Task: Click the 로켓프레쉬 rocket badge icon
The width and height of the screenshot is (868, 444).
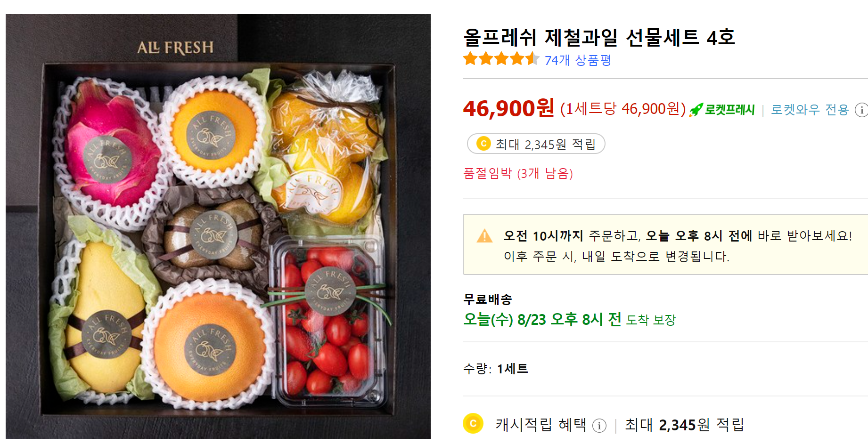Action: [696, 110]
